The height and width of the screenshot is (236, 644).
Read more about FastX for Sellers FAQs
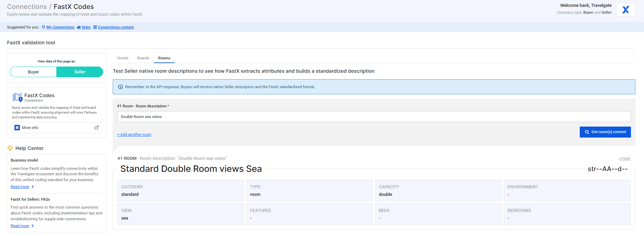click(x=20, y=226)
